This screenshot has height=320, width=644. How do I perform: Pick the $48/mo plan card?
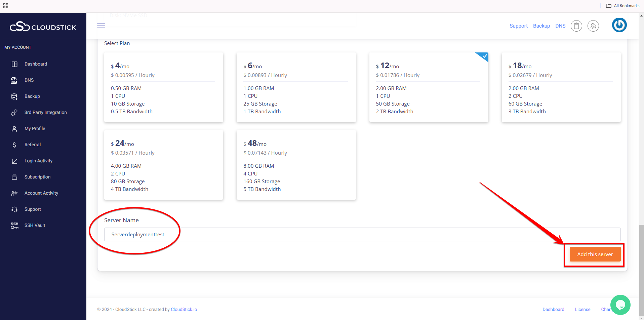[296, 165]
